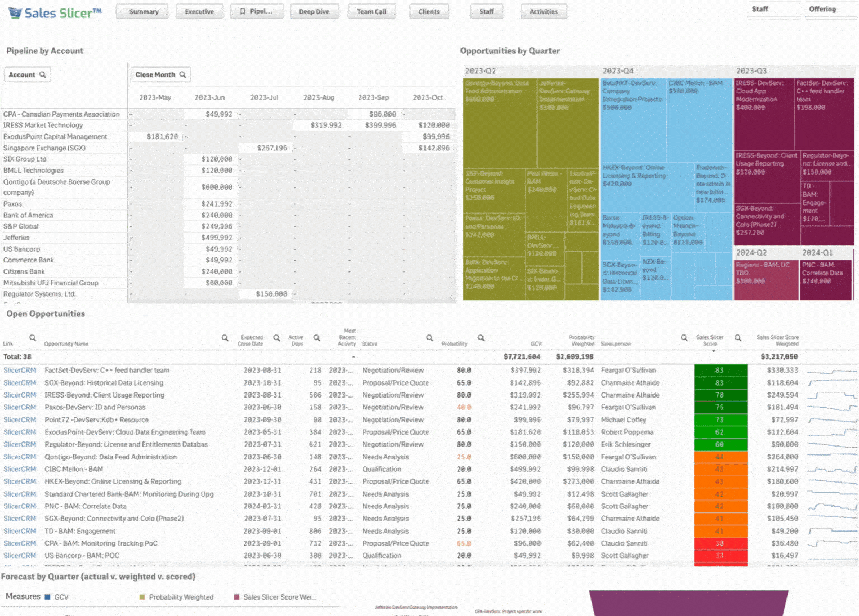The image size is (859, 616).
Task: Open the Staff filter at top right
Action: point(772,10)
